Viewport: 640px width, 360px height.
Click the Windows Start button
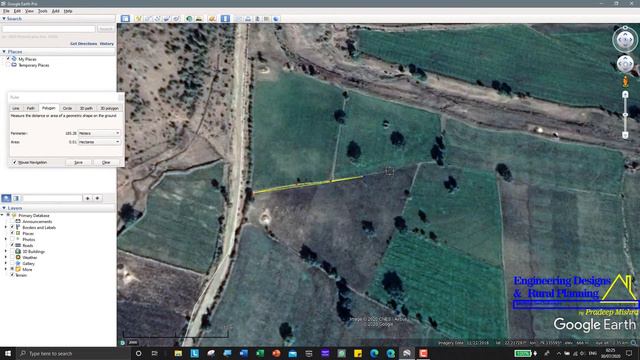tap(8, 353)
